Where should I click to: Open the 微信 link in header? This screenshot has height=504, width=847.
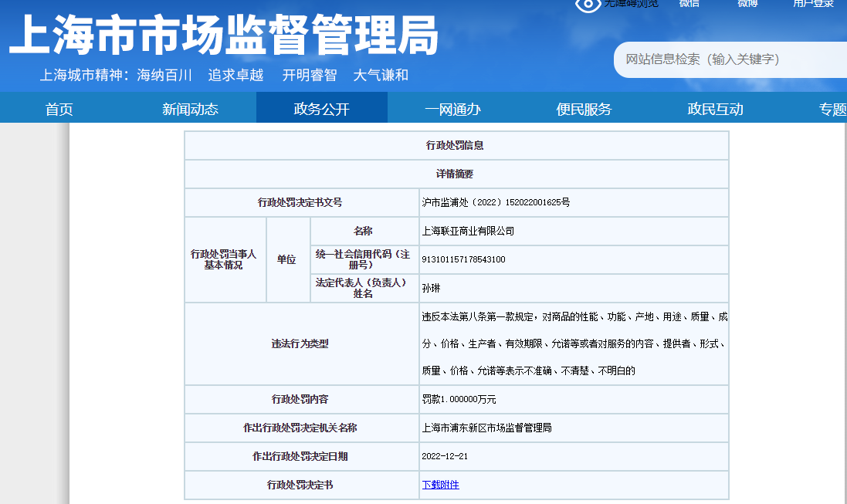689,4
